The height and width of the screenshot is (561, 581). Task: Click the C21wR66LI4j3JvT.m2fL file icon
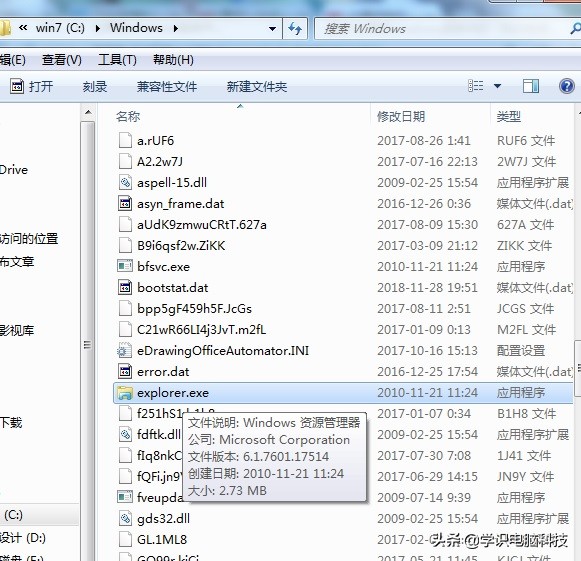click(x=125, y=330)
